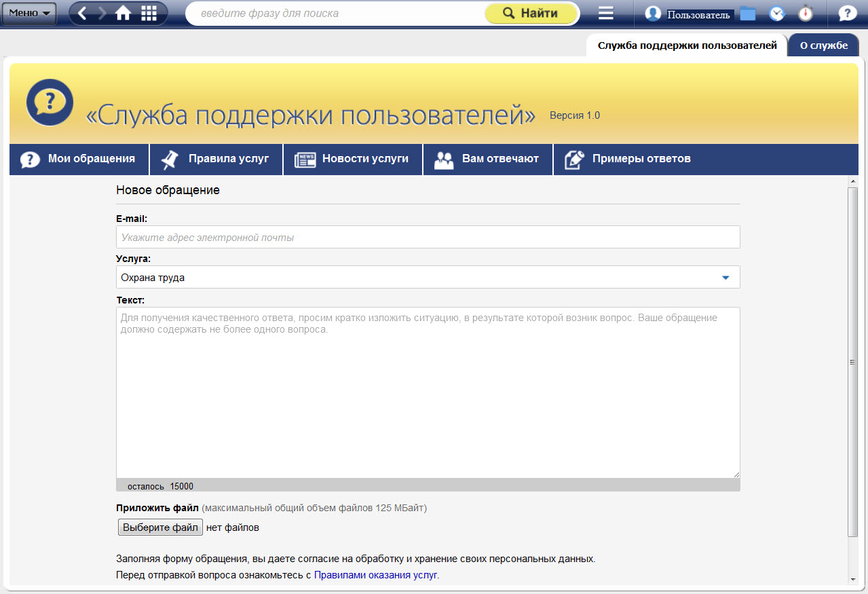Image resolution: width=868 pixels, height=594 pixels.
Task: Follow the Правилами оказания услуг link
Action: pos(375,575)
